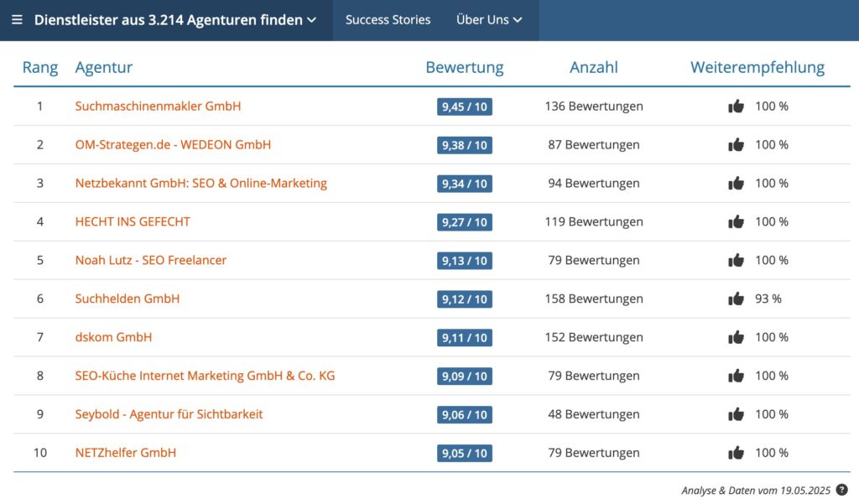Click the thumbs-up icon for Suchhelden GmbH

[736, 299]
